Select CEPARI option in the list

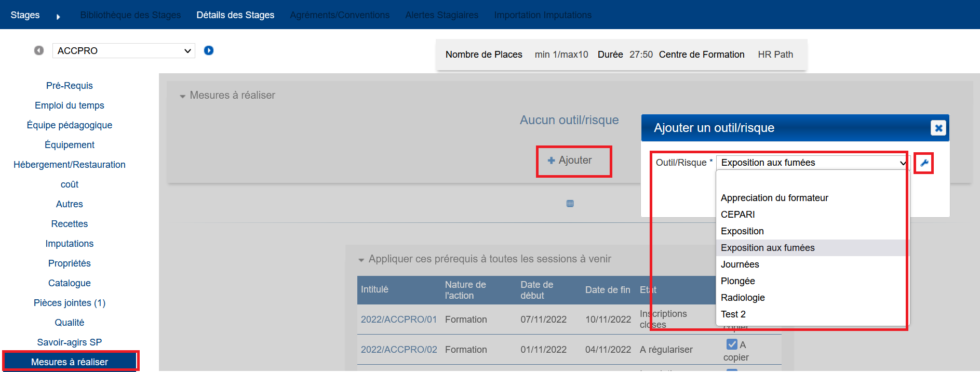click(737, 215)
